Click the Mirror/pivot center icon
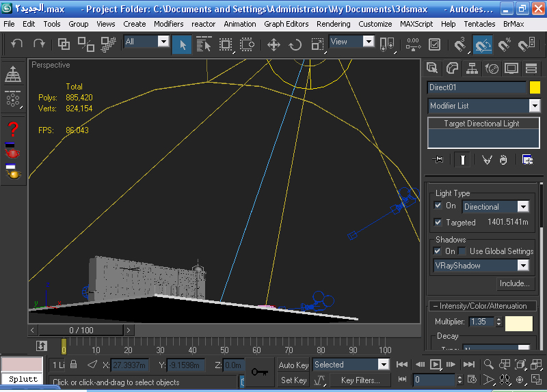Screen dimensions: 547x392 pos(387,44)
